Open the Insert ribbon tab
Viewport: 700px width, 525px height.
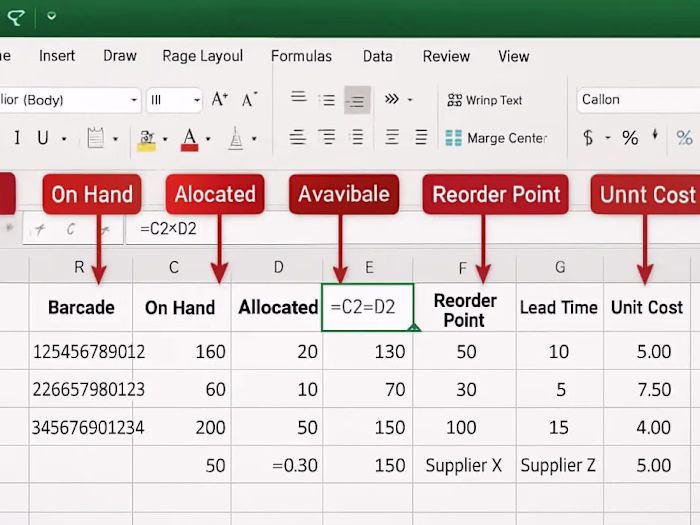coord(57,56)
